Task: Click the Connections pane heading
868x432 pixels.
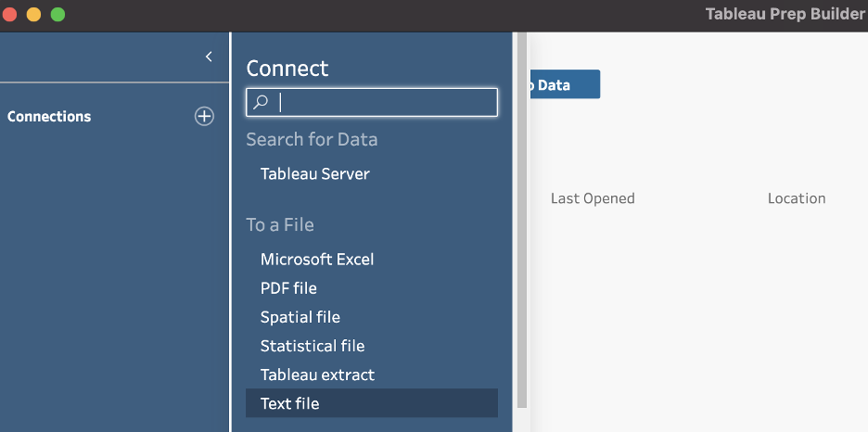Action: 49,117
